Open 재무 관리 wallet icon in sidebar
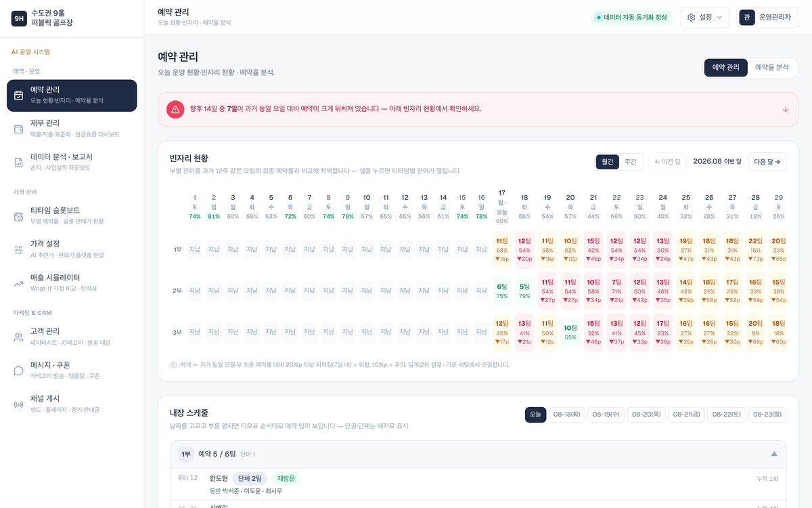The width and height of the screenshot is (812, 508). pos(19,129)
